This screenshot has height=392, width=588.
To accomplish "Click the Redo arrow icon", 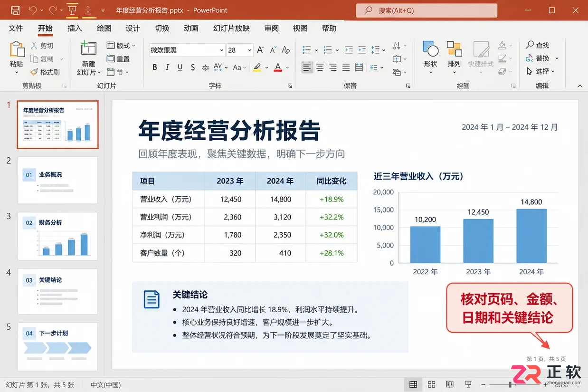I will point(52,10).
